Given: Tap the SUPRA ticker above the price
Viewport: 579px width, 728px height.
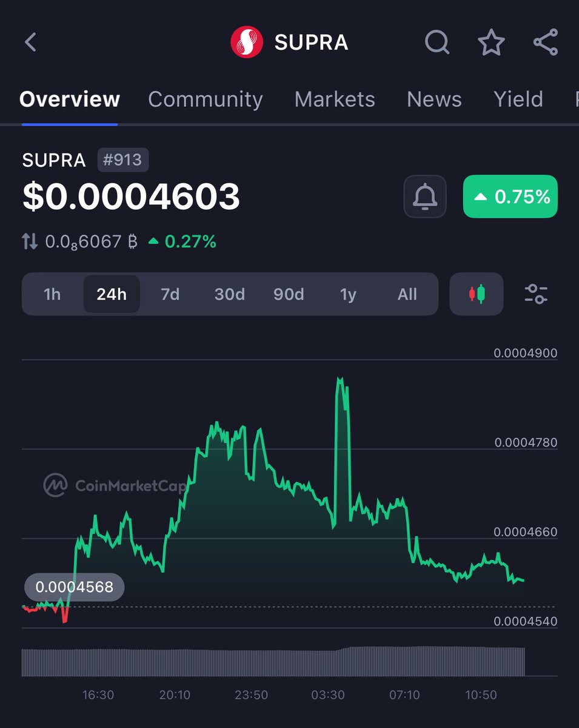Looking at the screenshot, I should tap(54, 160).
